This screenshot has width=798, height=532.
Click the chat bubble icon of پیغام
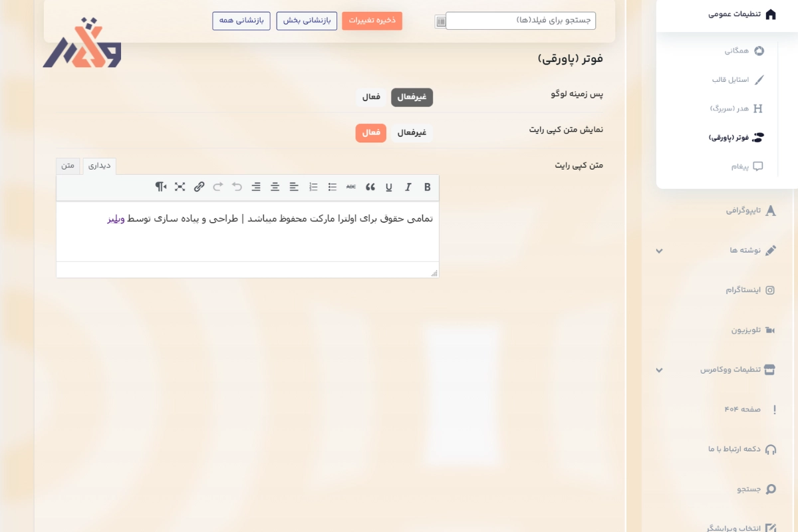[757, 167]
